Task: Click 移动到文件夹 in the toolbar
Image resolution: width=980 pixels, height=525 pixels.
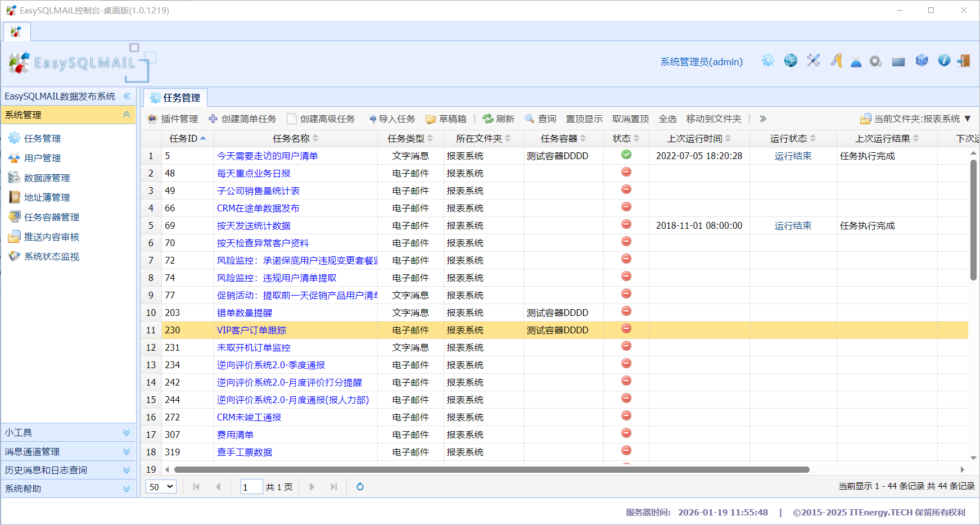Action: [x=713, y=119]
